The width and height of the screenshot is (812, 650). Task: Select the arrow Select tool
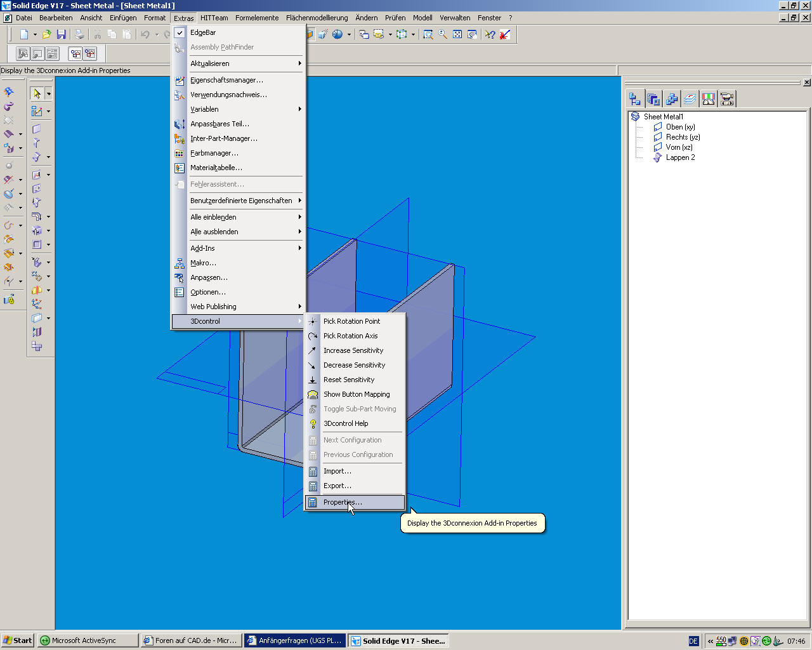tap(37, 93)
